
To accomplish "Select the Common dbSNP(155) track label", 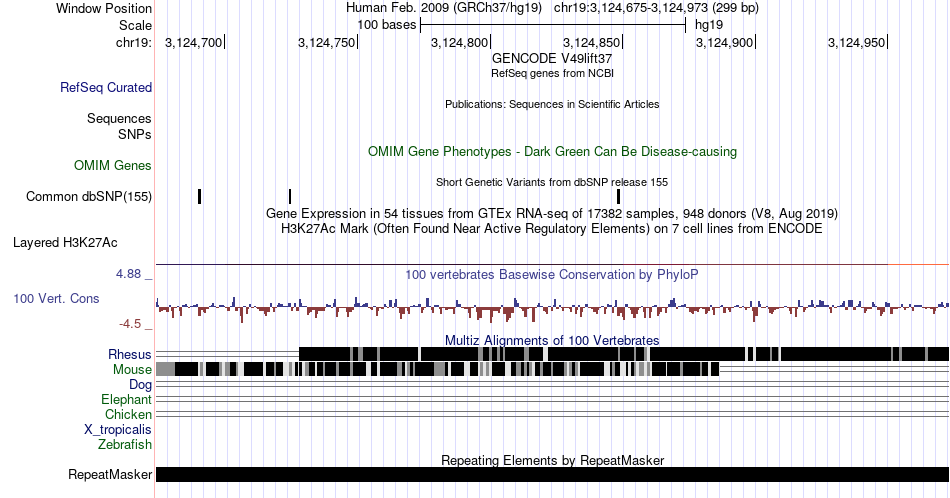I will [x=89, y=196].
